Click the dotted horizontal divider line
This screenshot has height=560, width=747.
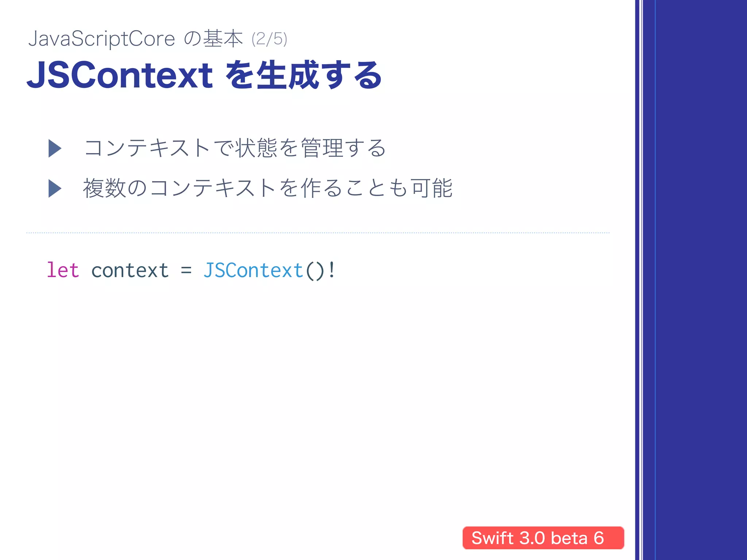(318, 233)
